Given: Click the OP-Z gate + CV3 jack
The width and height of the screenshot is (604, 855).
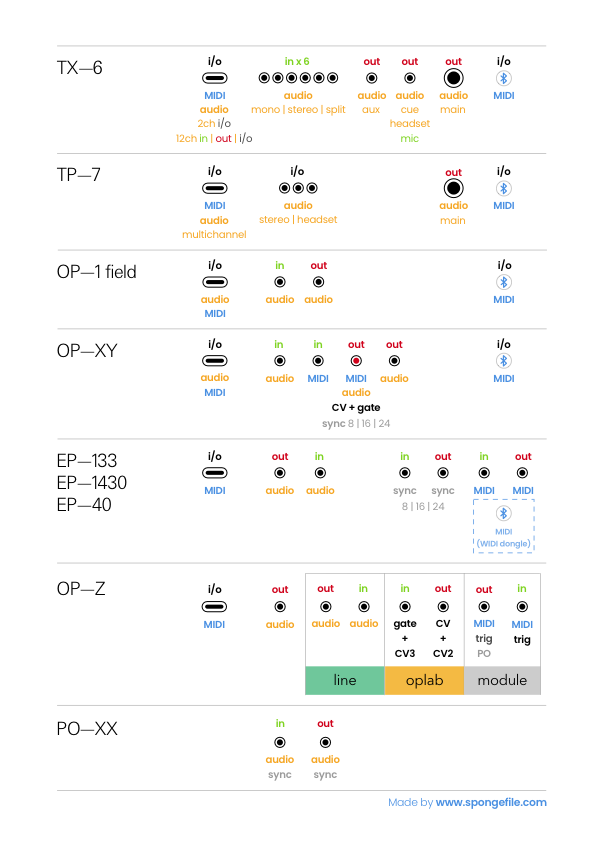Looking at the screenshot, I should pos(405,606).
